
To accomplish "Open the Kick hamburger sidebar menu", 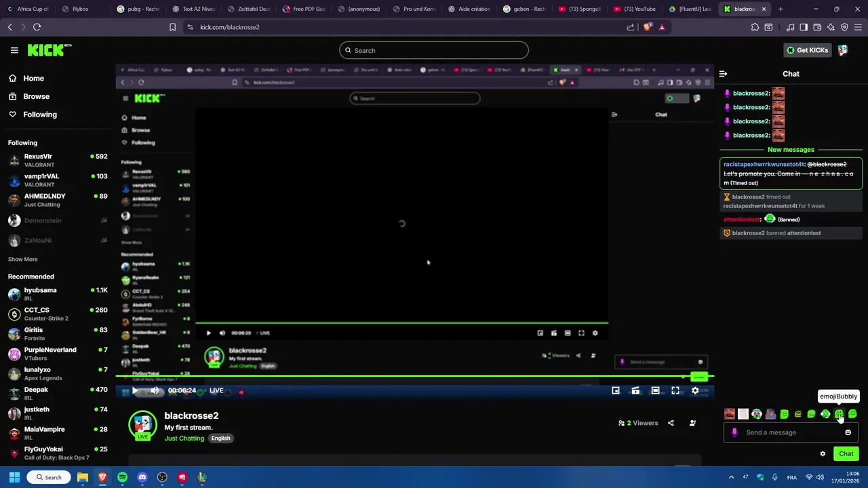I will [x=14, y=50].
